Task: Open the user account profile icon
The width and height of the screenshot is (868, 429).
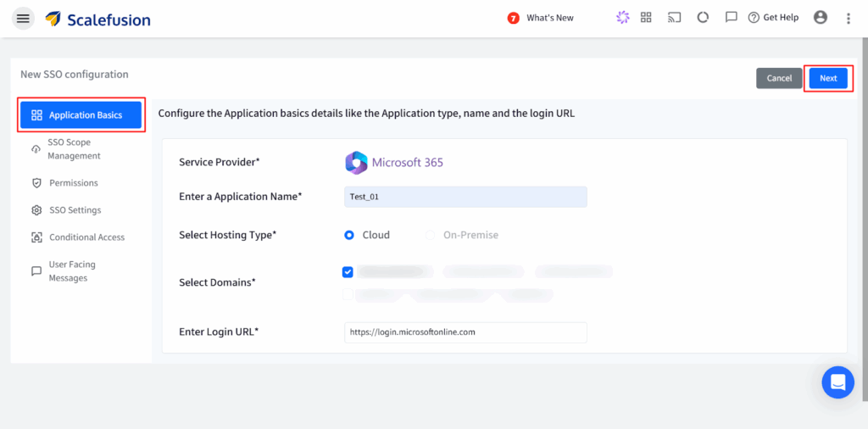Action: click(820, 18)
